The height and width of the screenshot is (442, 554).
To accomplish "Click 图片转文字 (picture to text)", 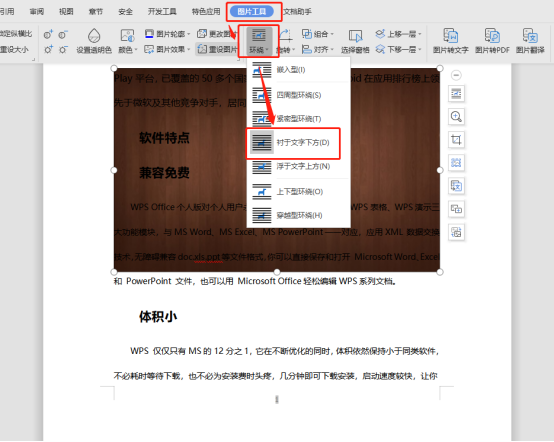I will tap(450, 41).
